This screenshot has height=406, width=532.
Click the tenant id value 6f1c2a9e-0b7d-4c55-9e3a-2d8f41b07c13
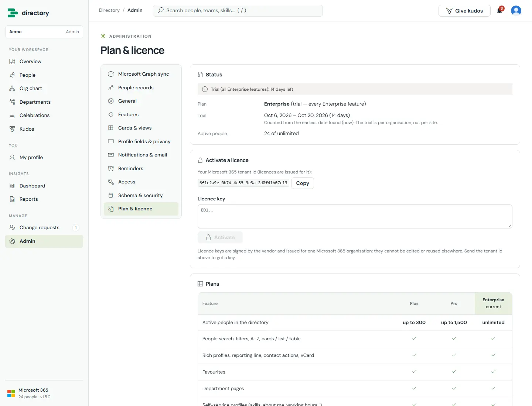pos(243,183)
